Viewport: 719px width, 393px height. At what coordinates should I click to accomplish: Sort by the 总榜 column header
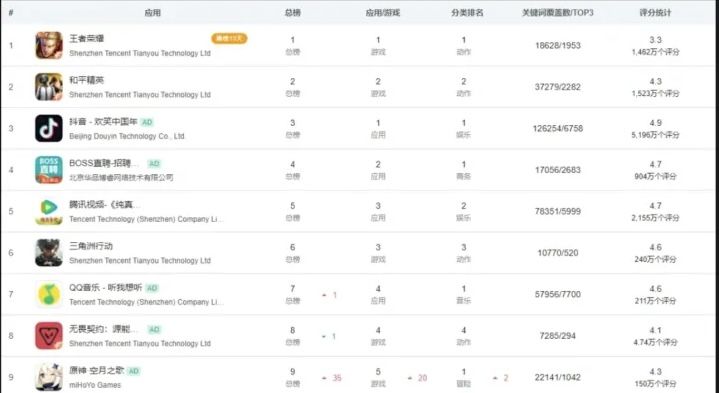(x=293, y=13)
